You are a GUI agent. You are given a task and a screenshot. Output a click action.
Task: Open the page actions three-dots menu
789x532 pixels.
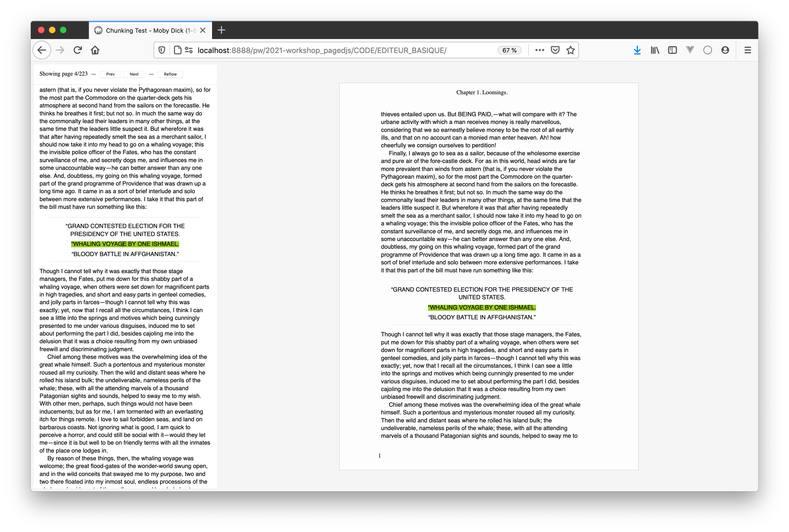coord(539,50)
